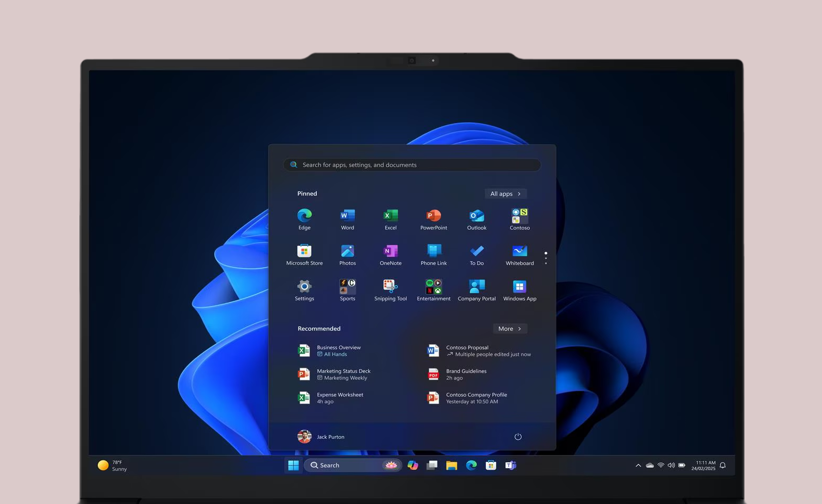Open the Contoso app folder
This screenshot has height=504, width=822.
click(519, 216)
